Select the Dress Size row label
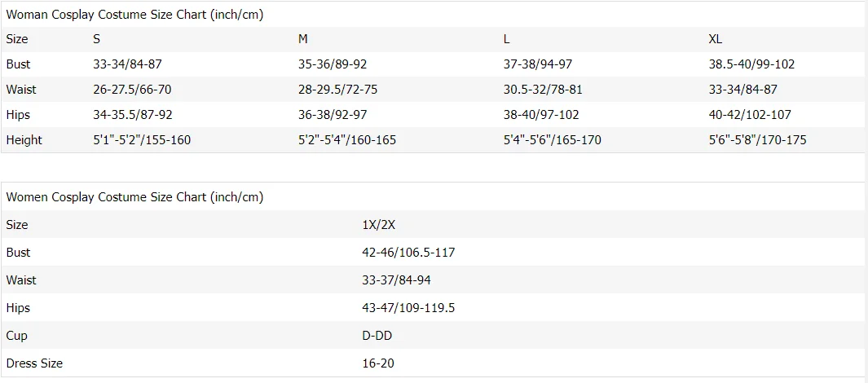The height and width of the screenshot is (383, 868). coord(34,363)
